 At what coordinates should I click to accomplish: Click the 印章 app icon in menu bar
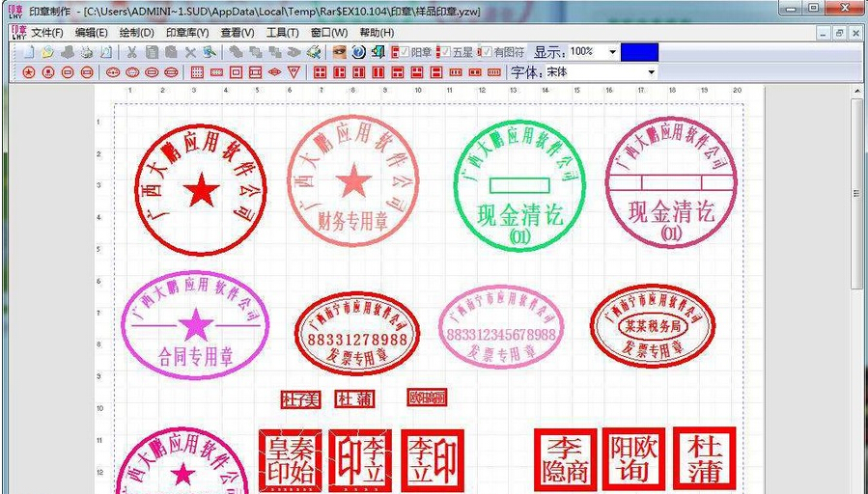[18, 32]
